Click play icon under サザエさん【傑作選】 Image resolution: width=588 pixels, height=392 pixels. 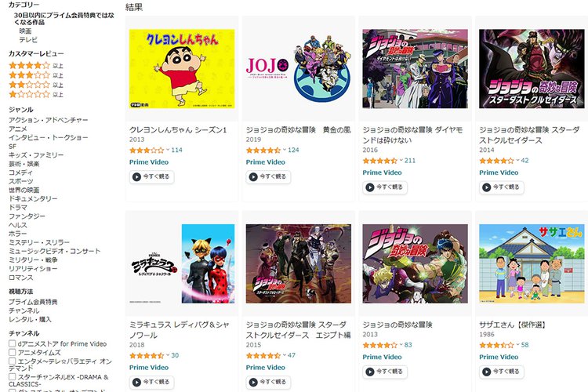point(487,372)
